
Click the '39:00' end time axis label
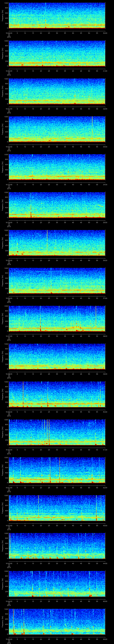(105, 374)
